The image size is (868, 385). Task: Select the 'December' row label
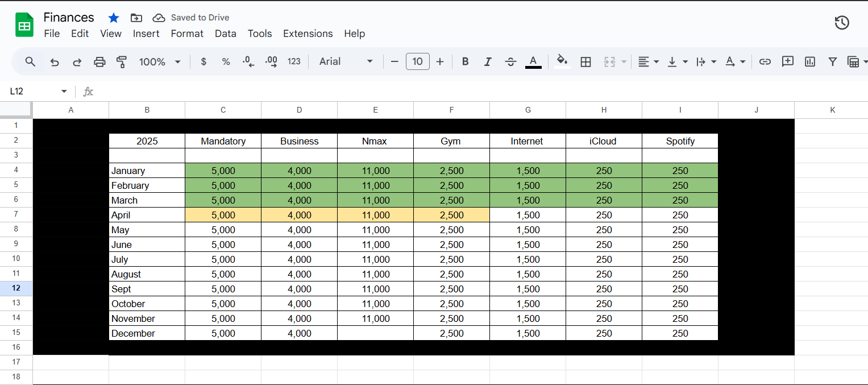pos(147,333)
